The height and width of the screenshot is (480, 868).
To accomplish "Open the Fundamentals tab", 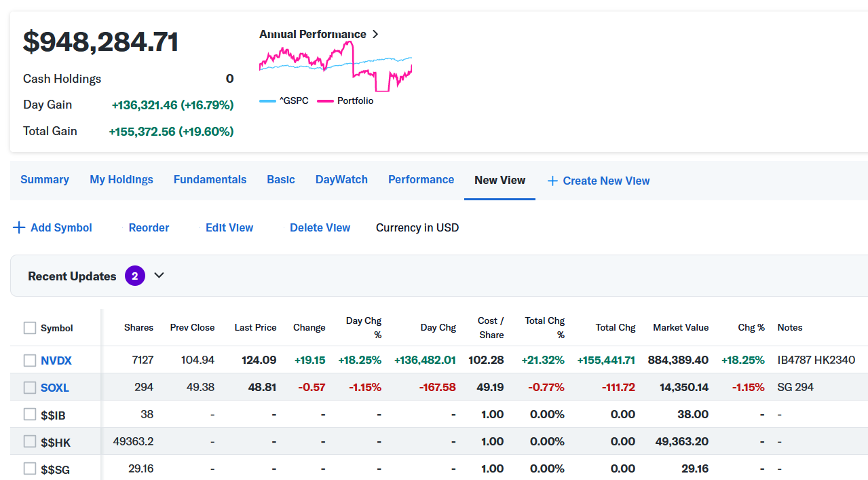I will pyautogui.click(x=210, y=180).
